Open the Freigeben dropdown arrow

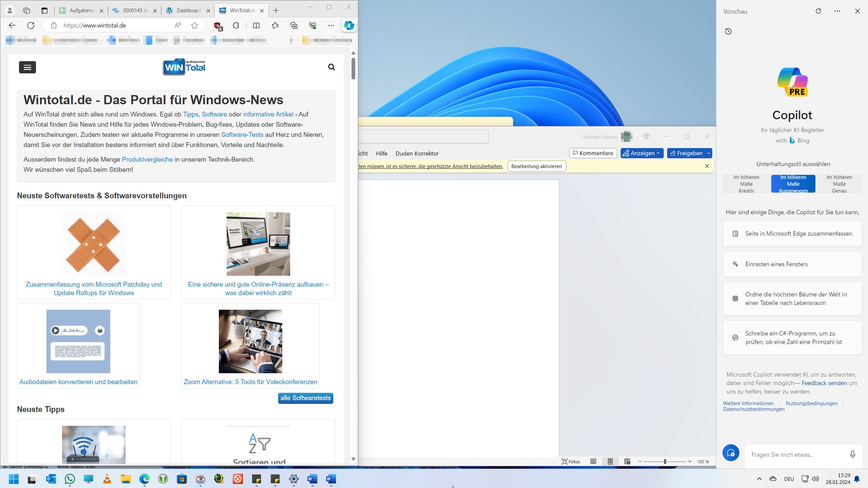(709, 153)
